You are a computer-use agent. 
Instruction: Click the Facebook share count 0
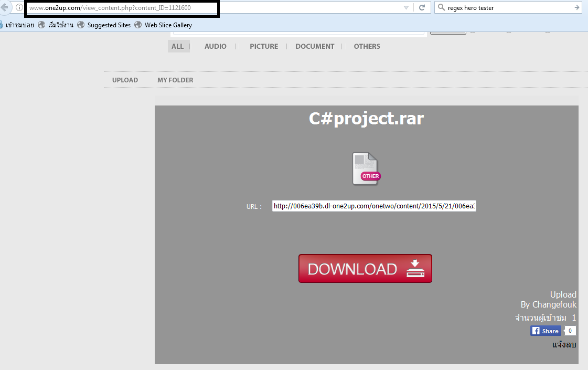coord(570,331)
